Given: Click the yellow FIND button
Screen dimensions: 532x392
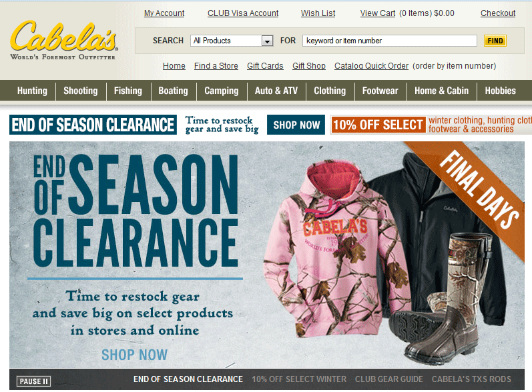Looking at the screenshot, I should click(495, 41).
